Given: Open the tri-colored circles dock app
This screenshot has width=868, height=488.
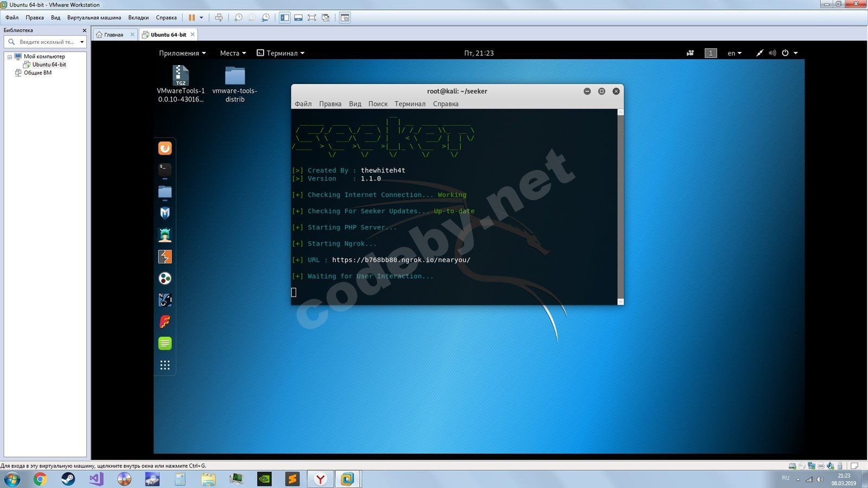Looking at the screenshot, I should pyautogui.click(x=165, y=278).
